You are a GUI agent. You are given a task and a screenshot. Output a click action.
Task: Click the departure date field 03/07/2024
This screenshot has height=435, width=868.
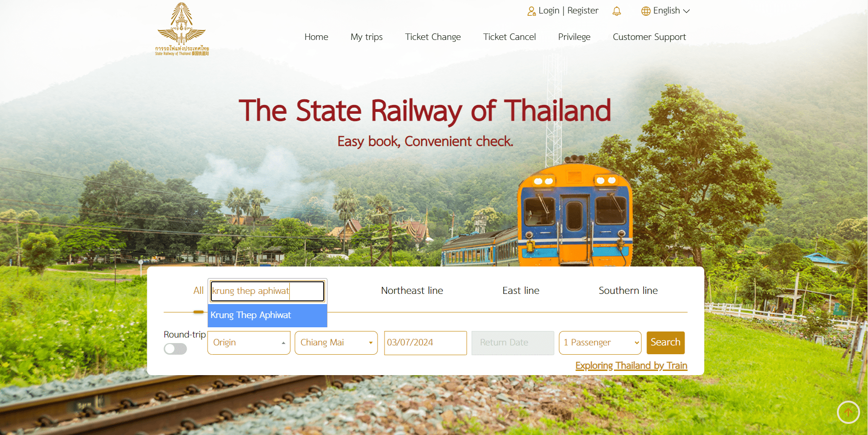tap(425, 343)
